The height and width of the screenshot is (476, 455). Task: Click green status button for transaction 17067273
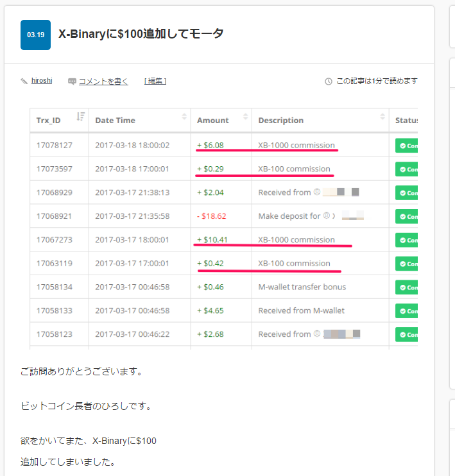coord(406,240)
